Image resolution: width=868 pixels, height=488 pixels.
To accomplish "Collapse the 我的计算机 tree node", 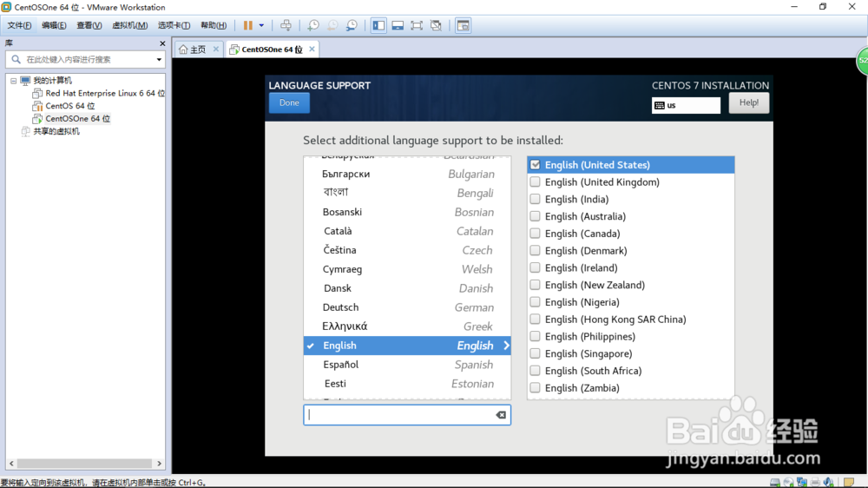I will [13, 81].
